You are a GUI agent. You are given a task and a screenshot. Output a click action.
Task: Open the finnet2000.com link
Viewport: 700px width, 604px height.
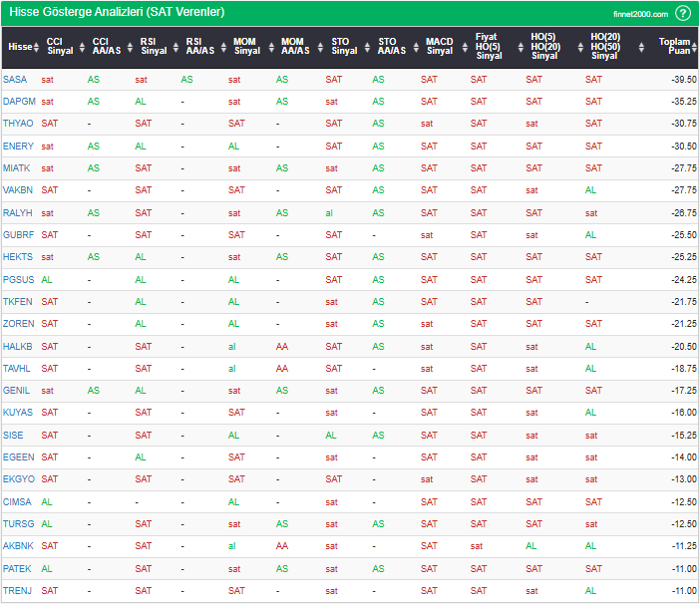tap(640, 14)
